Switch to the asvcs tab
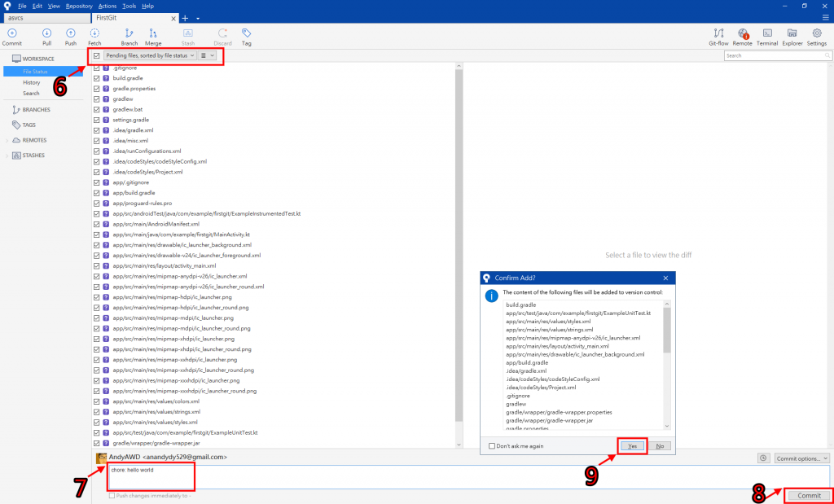834x504 pixels. [46, 18]
